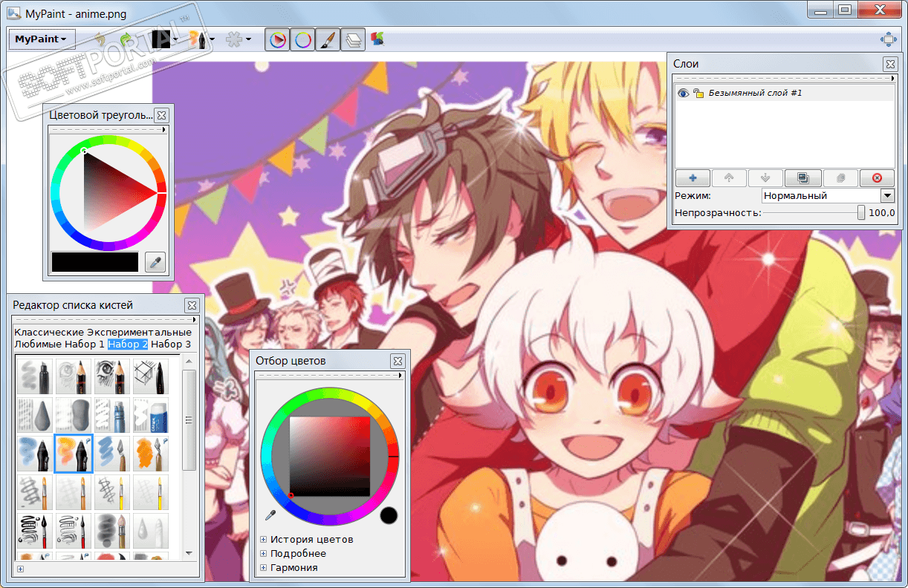Select the soft round grey smudge brush
Image resolution: width=908 pixels, height=588 pixels.
click(112, 531)
